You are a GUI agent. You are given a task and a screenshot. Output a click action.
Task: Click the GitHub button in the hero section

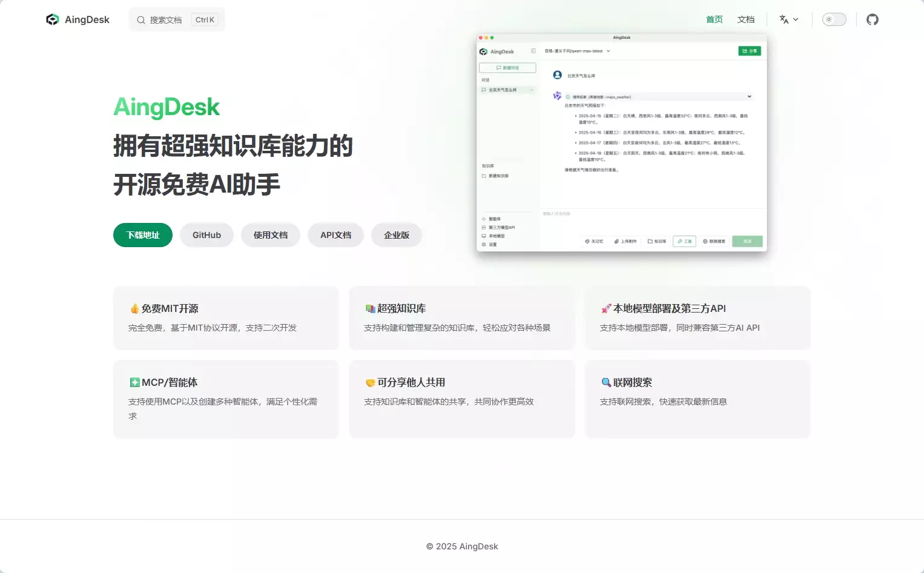click(x=206, y=235)
